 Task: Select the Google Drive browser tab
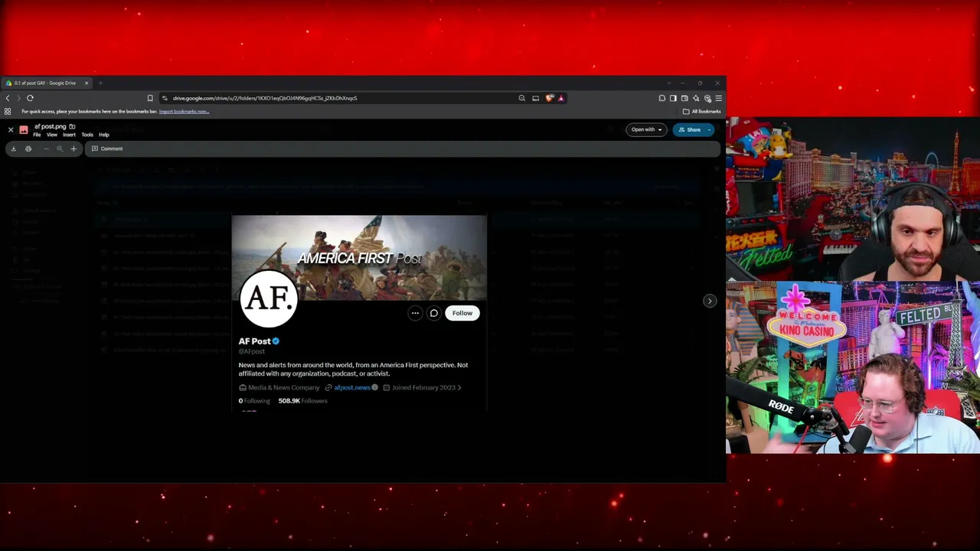pyautogui.click(x=47, y=83)
